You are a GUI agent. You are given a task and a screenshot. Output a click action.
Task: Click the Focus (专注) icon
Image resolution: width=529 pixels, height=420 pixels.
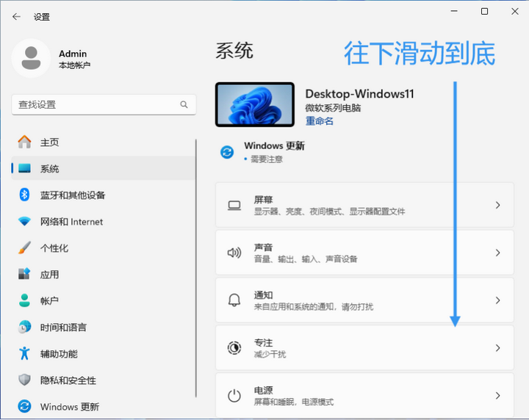click(234, 347)
